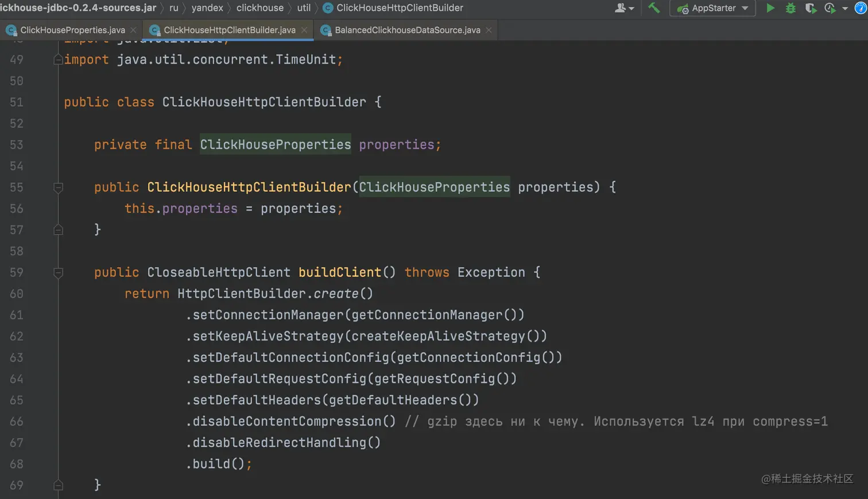The height and width of the screenshot is (499, 868).
Task: Click class icon on BalancedClickhouseDataSource.java tab
Action: [325, 30]
